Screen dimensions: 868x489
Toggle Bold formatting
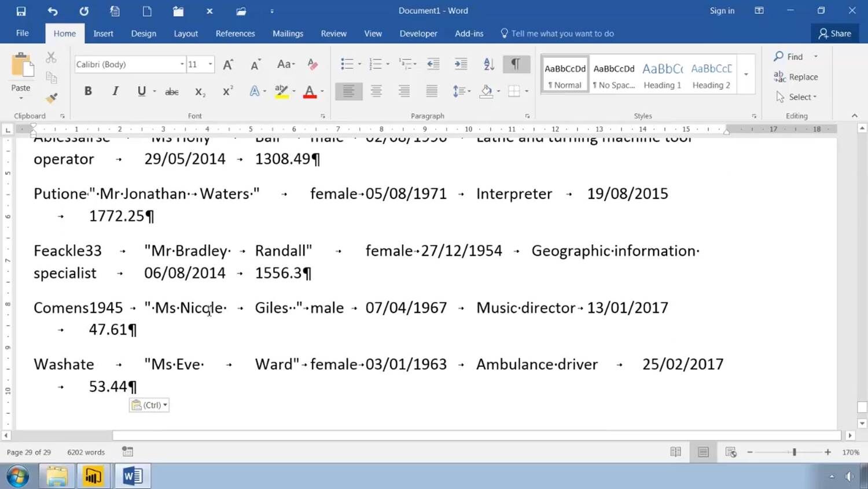[x=88, y=91]
